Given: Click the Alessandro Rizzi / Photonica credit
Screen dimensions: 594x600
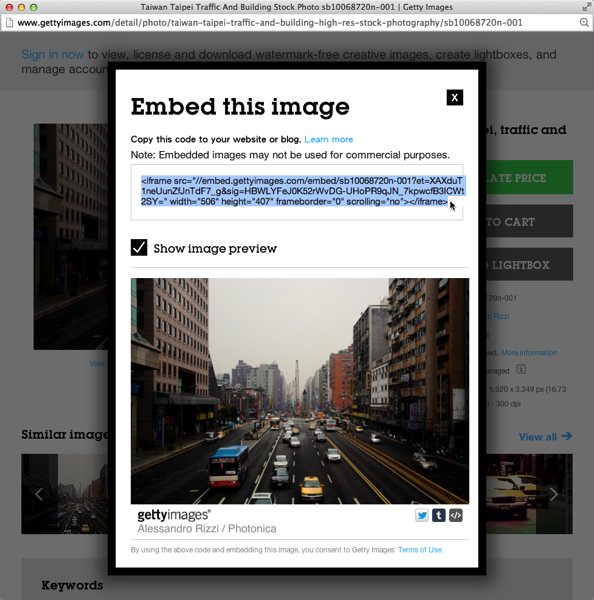Looking at the screenshot, I should pyautogui.click(x=207, y=528).
